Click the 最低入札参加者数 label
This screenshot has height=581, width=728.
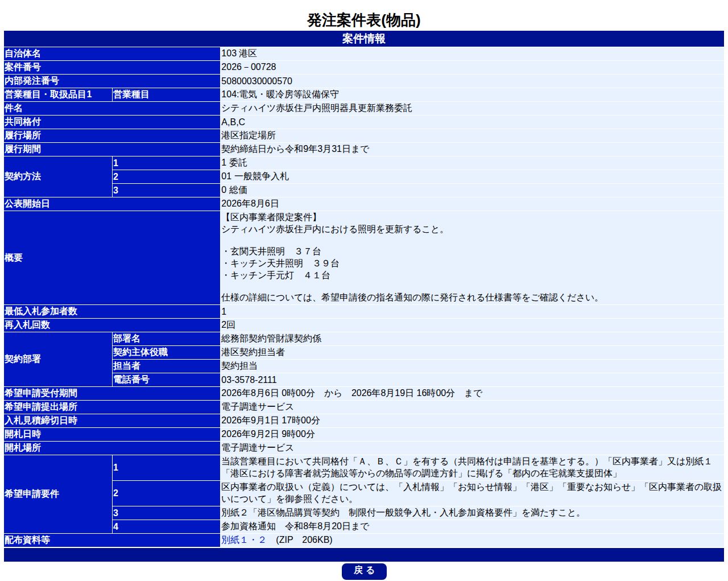(40, 311)
